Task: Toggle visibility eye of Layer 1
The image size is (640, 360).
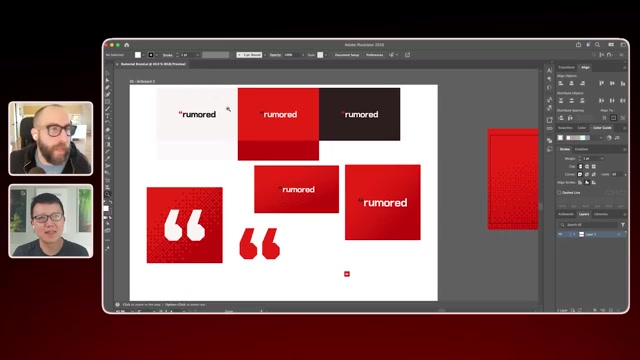Action: (x=560, y=234)
